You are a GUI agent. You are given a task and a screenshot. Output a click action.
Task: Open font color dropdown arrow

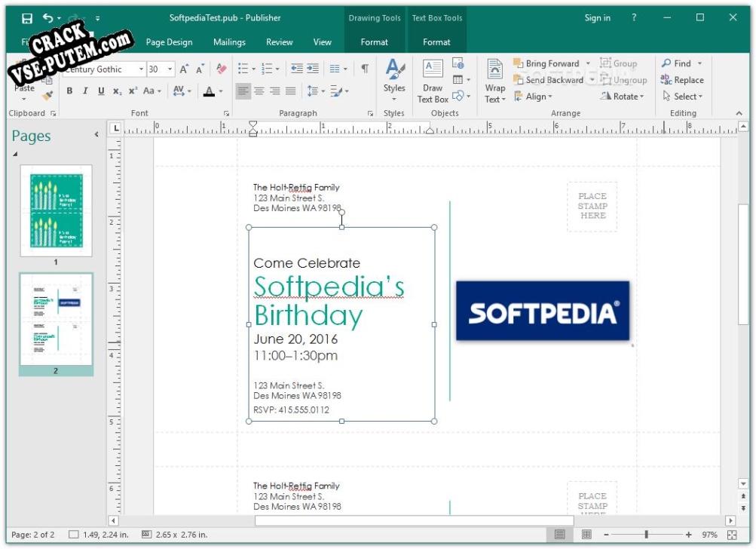[x=221, y=90]
